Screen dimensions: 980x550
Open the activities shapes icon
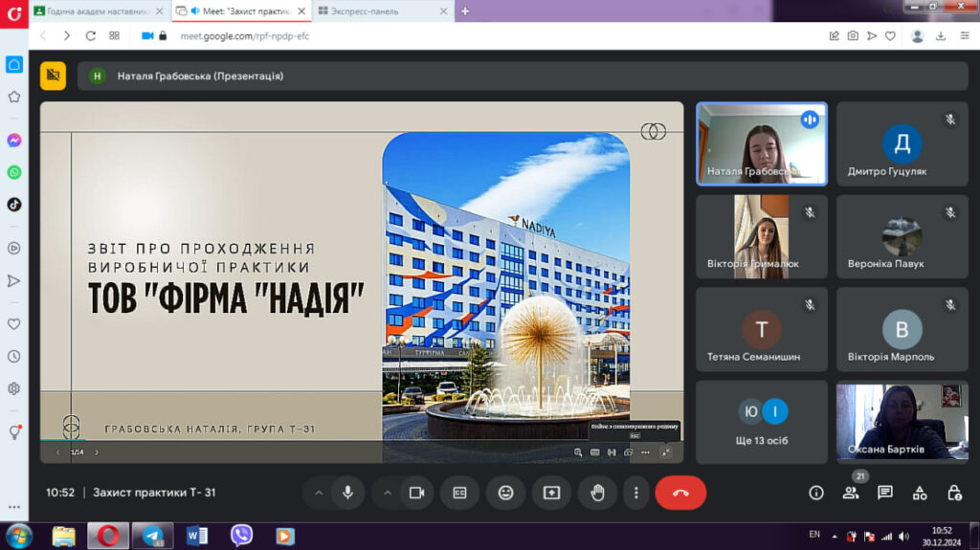920,493
